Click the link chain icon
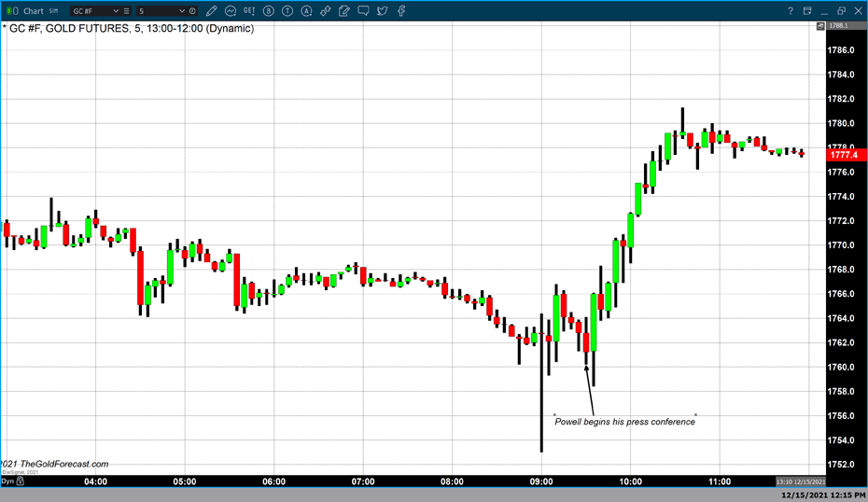The height and width of the screenshot is (502, 868). [x=325, y=11]
